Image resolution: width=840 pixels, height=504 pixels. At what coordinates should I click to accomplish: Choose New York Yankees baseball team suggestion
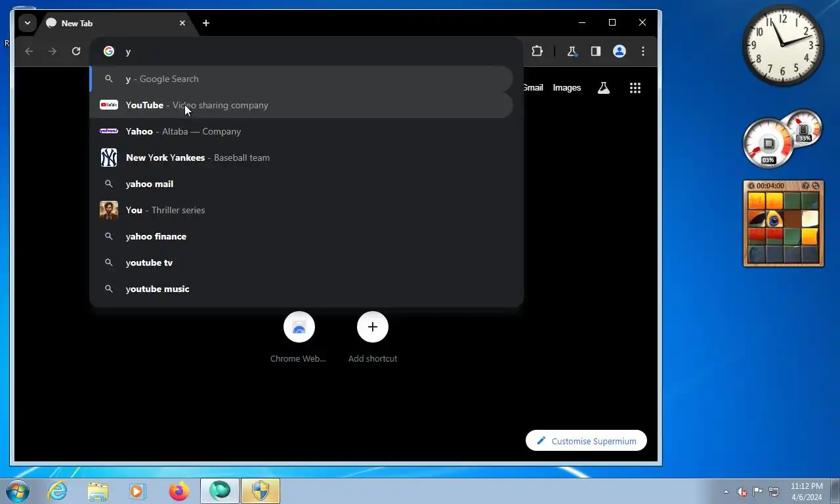pyautogui.click(x=302, y=157)
